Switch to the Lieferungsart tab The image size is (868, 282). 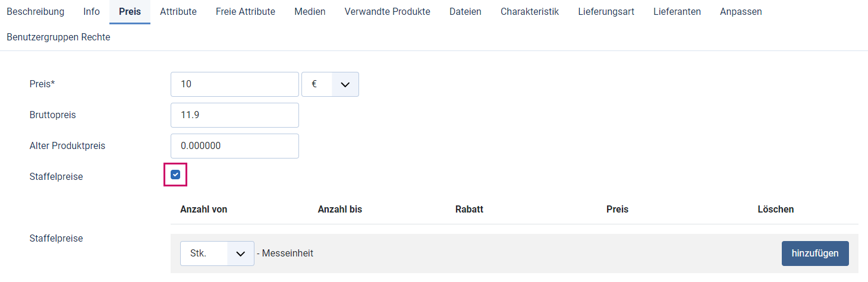606,12
